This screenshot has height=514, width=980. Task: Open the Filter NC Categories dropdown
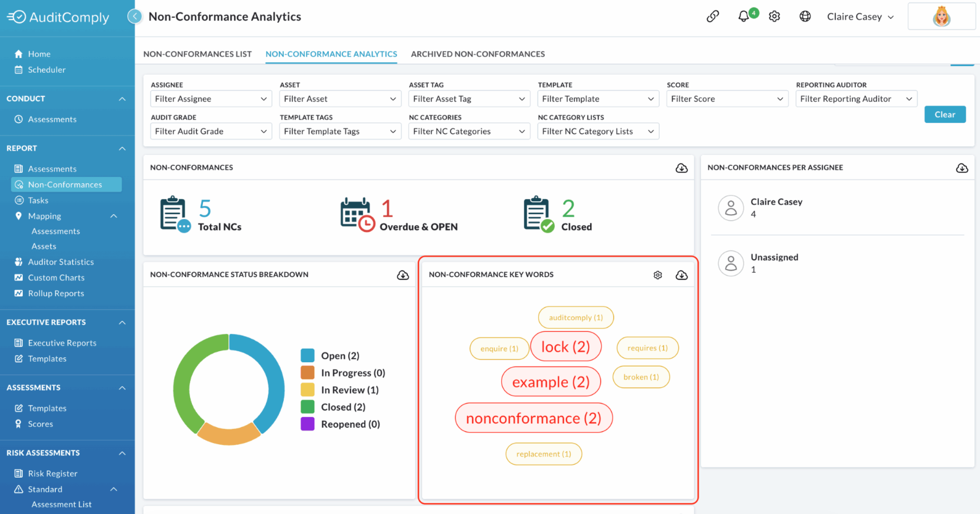(x=469, y=131)
